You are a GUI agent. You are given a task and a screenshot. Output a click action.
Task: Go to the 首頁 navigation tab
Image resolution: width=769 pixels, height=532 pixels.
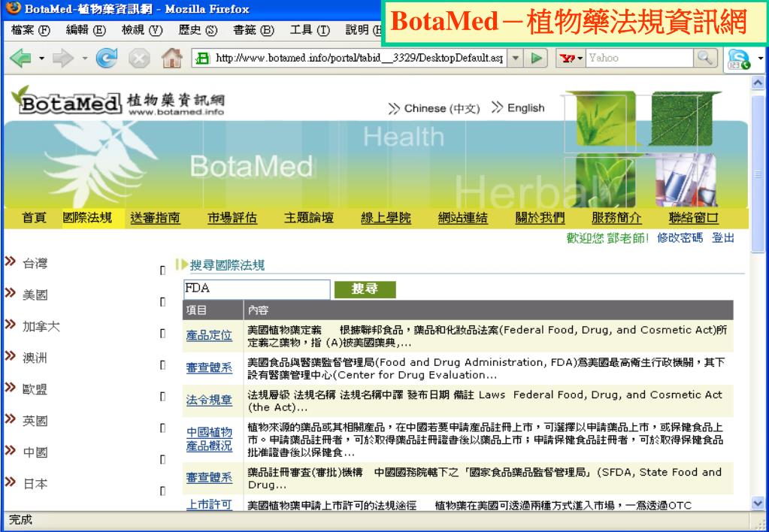pyautogui.click(x=35, y=218)
